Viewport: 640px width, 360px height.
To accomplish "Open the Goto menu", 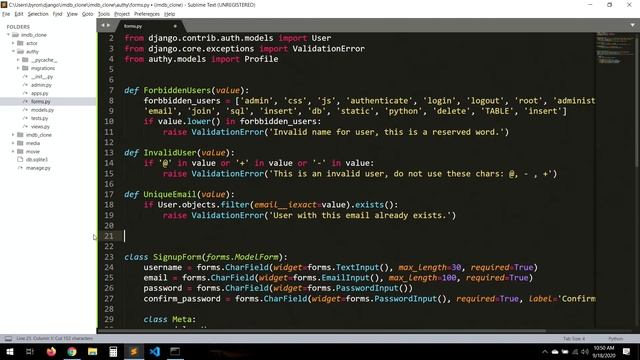I will 88,14.
